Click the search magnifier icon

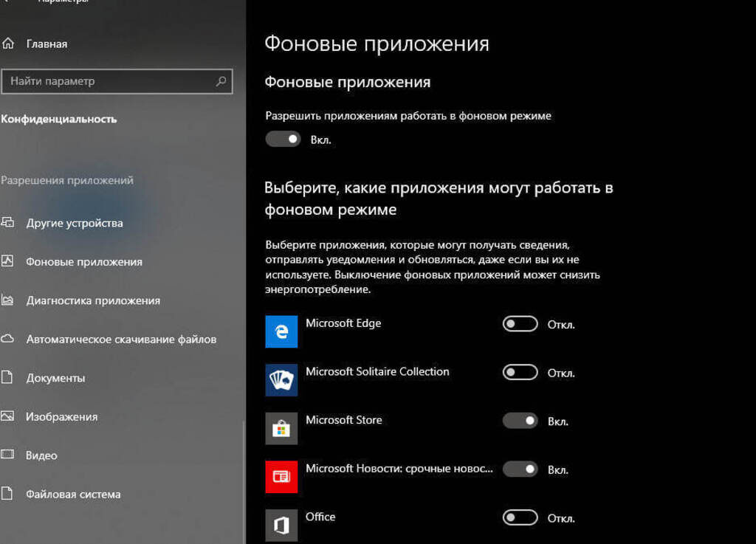click(x=221, y=81)
